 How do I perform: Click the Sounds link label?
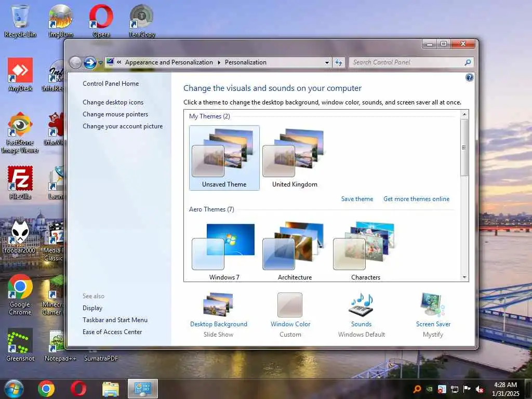[362, 324]
